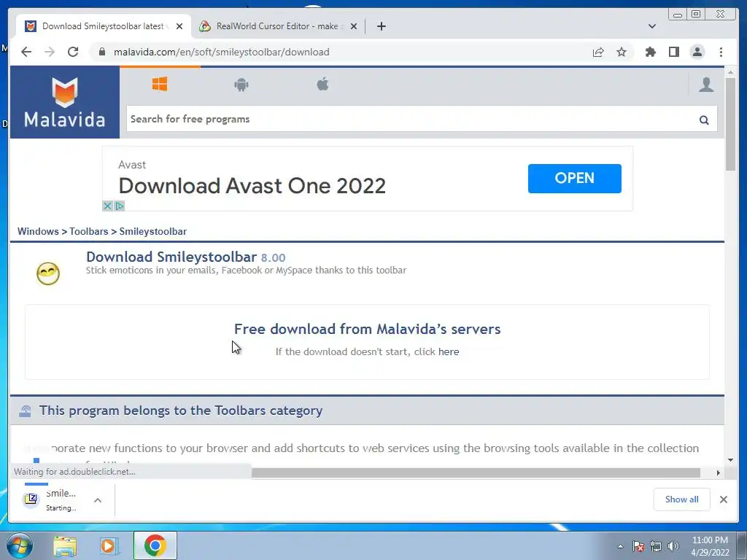Click 'here' to start the download manually
Image resolution: width=747 pixels, height=560 pixels.
(449, 352)
